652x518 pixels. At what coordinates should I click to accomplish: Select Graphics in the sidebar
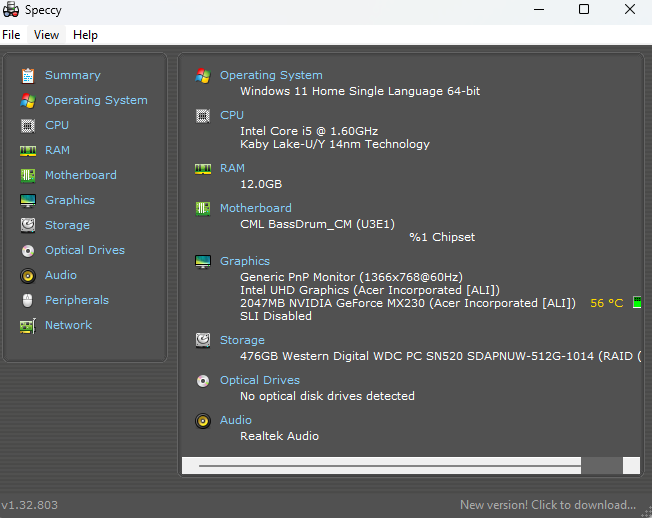[x=70, y=200]
